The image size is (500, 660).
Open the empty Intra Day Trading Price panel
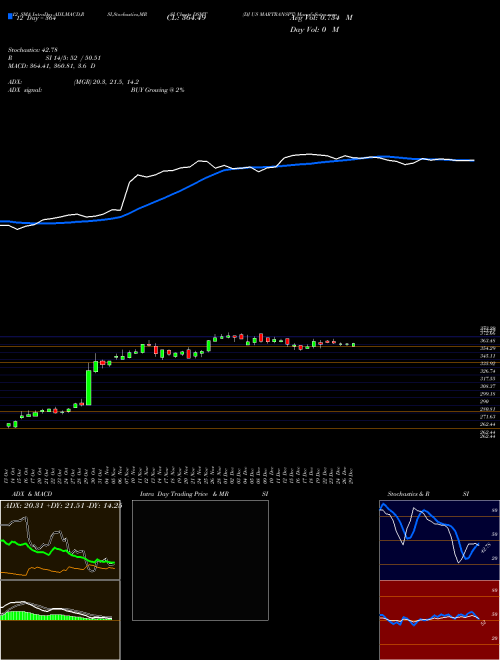[x=200, y=560]
